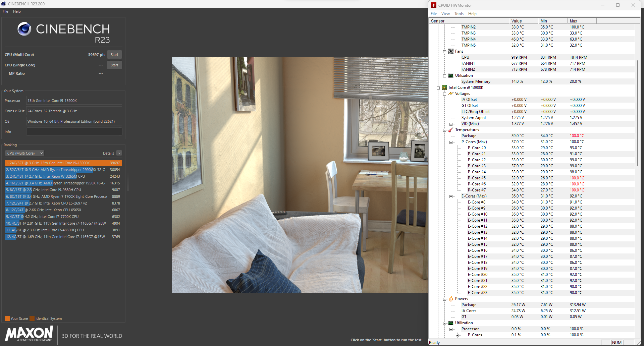Click the Maxon company logo
The width and height of the screenshot is (644, 346).
[29, 334]
